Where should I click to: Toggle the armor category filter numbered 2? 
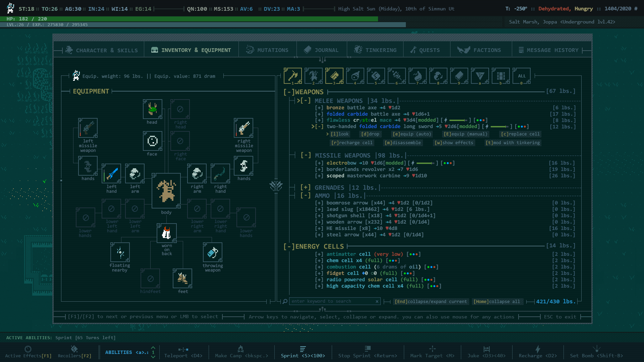click(x=313, y=76)
